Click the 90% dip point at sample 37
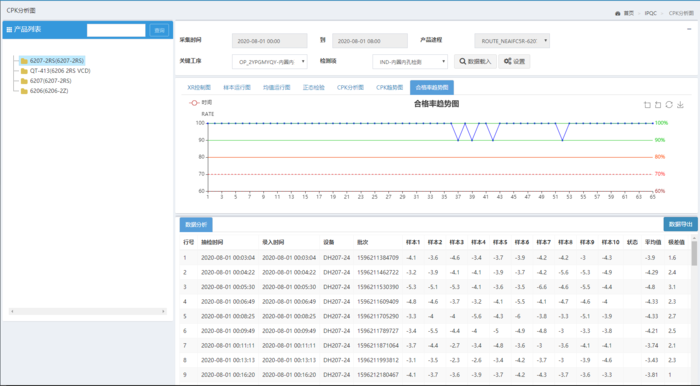Image resolution: width=700 pixels, height=386 pixels. coord(458,140)
